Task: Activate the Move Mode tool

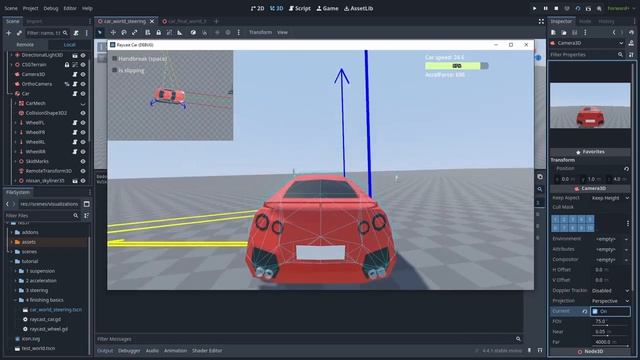Action: [x=113, y=32]
